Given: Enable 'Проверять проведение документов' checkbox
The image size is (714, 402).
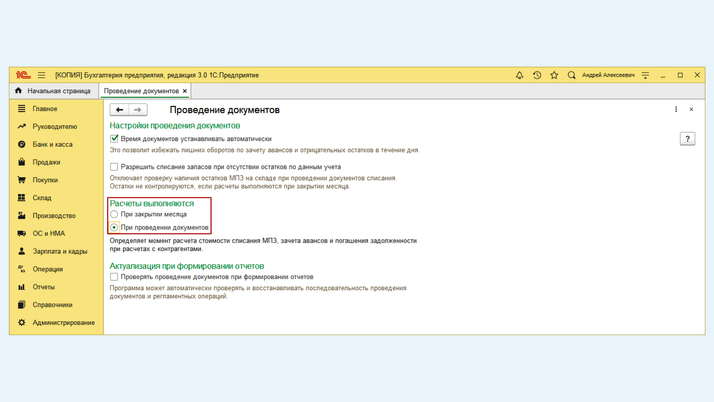Looking at the screenshot, I should 114,277.
